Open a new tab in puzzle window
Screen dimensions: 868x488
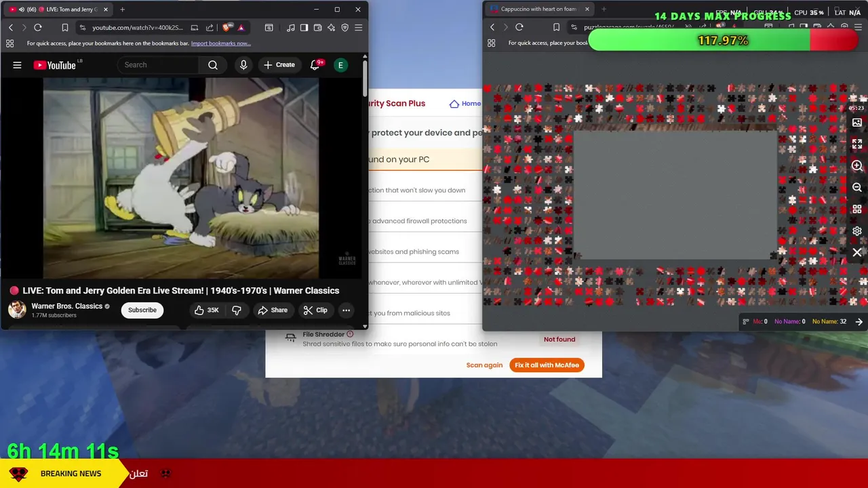[604, 9]
